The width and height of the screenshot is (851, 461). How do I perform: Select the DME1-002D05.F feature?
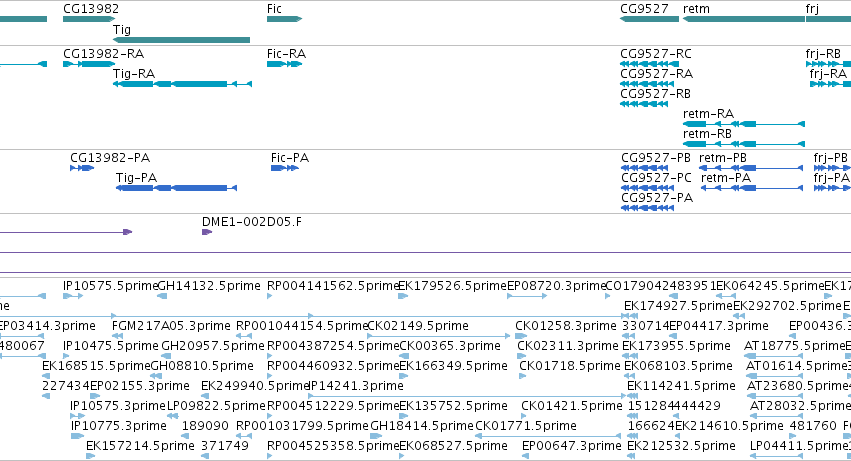click(x=252, y=222)
